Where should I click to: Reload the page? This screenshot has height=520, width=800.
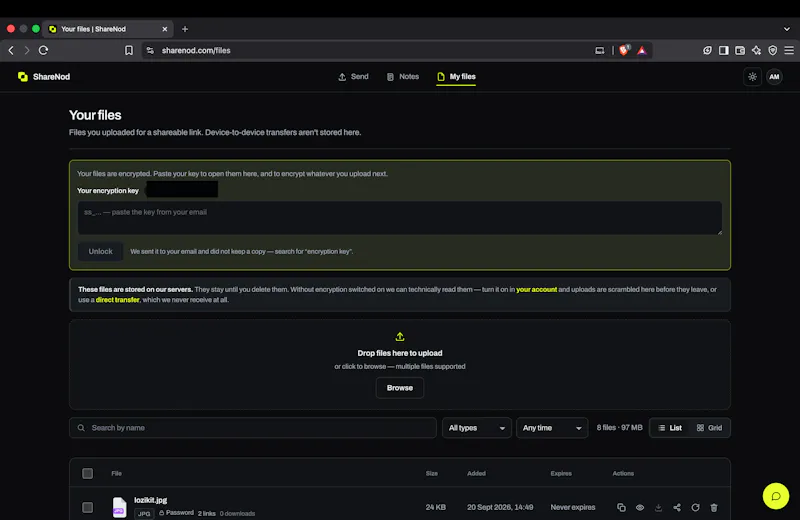coord(43,50)
